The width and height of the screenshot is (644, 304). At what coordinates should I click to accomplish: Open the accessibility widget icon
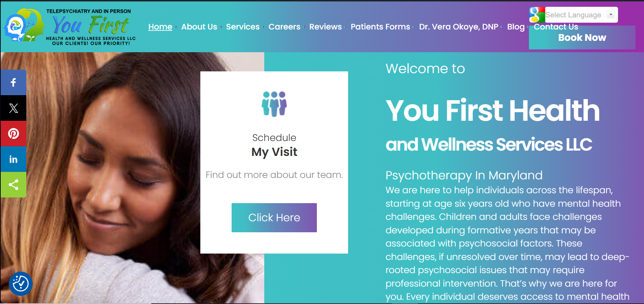21,284
